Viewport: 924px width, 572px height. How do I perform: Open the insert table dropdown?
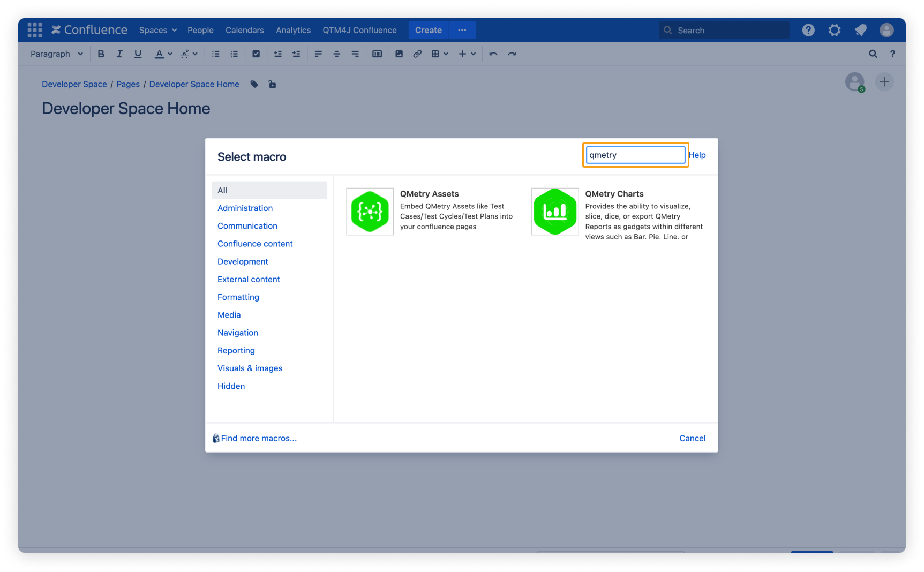(x=440, y=54)
